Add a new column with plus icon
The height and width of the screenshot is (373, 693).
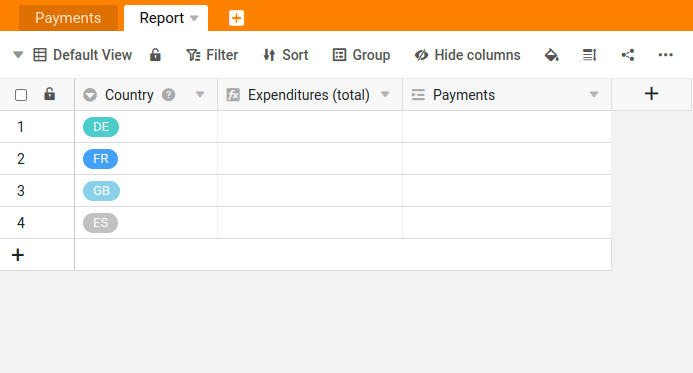click(x=651, y=94)
